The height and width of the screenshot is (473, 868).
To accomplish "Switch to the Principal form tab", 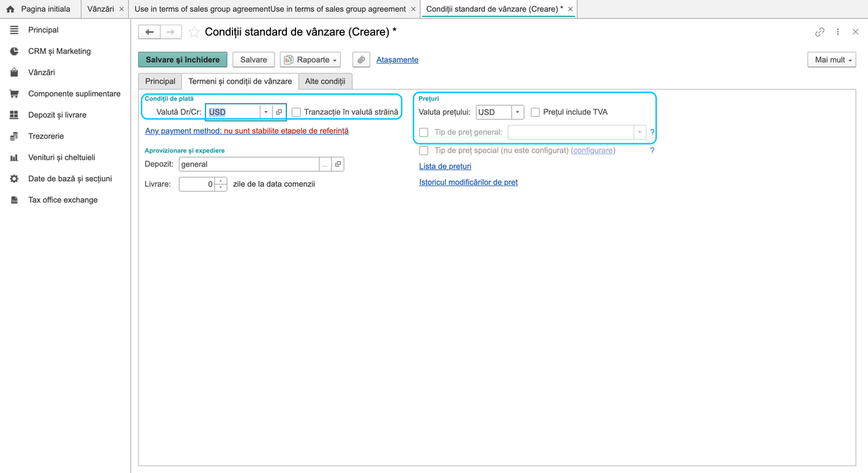I will [x=160, y=81].
